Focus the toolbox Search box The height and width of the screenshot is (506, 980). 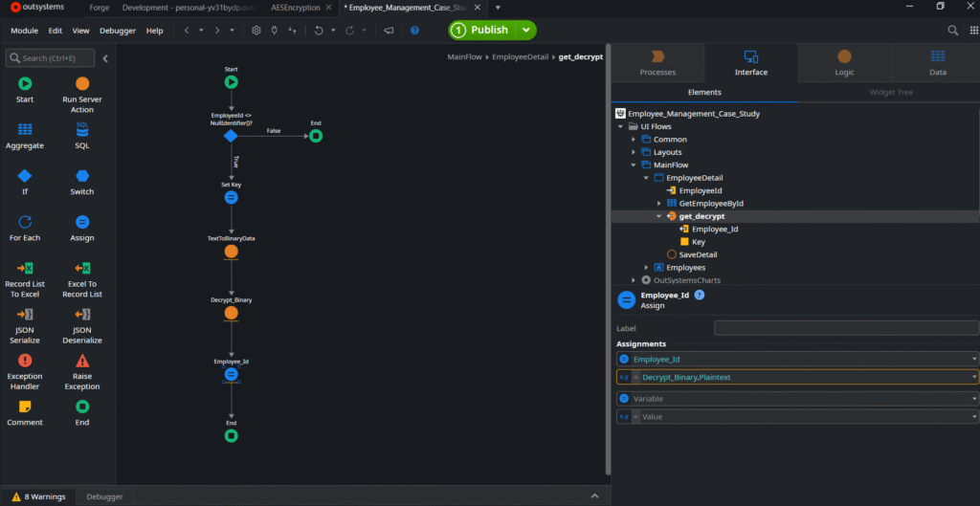[x=51, y=58]
